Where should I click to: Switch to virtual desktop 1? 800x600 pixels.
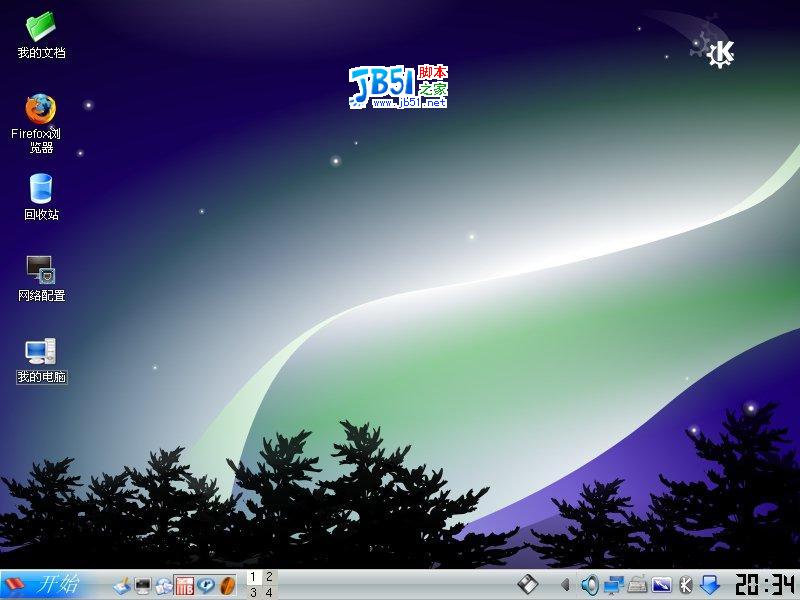(x=254, y=577)
